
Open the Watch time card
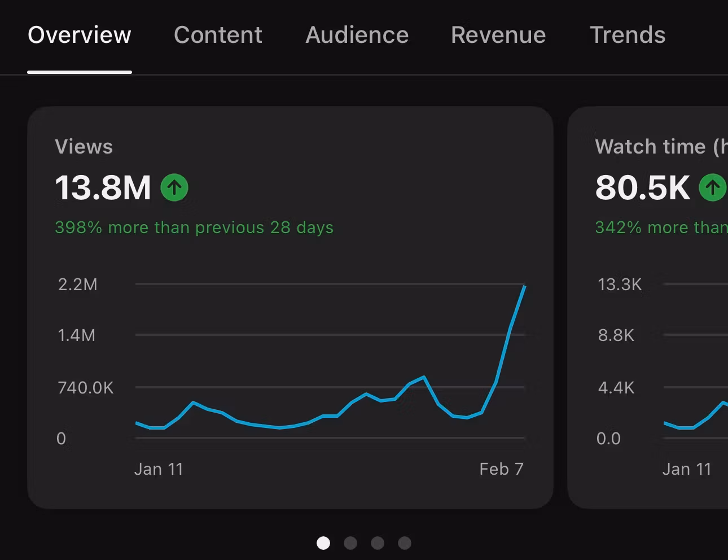(648, 308)
